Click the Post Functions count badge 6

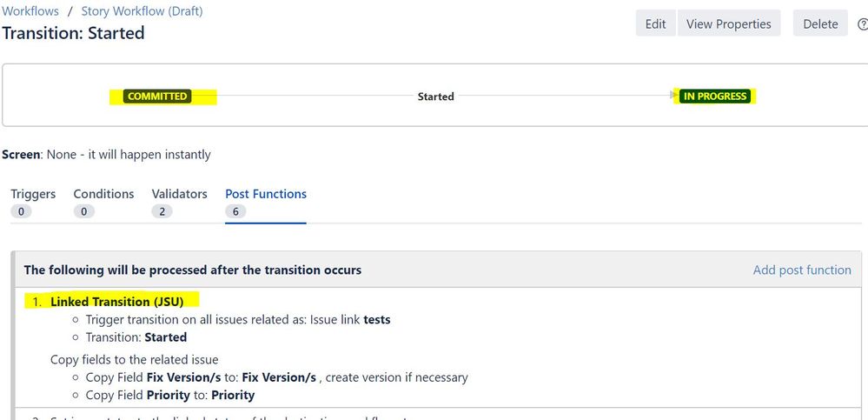[235, 211]
